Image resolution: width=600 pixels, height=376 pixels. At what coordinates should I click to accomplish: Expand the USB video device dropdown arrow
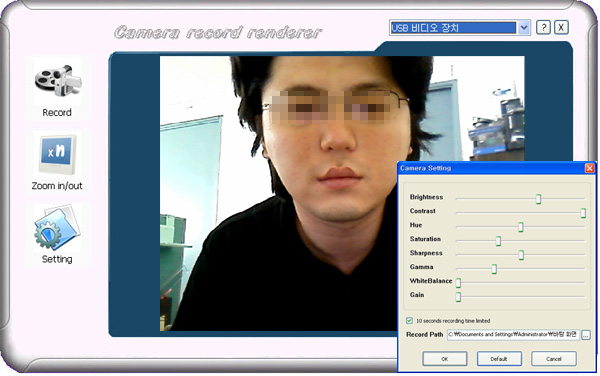pos(524,28)
